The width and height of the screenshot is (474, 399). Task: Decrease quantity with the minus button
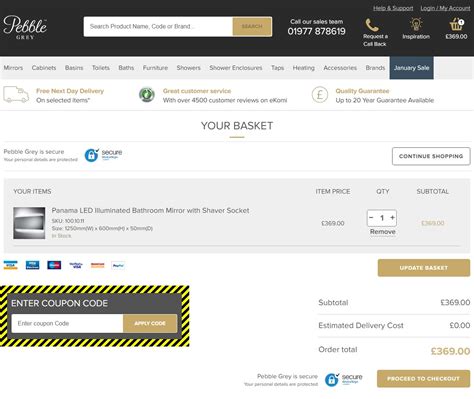click(x=371, y=218)
